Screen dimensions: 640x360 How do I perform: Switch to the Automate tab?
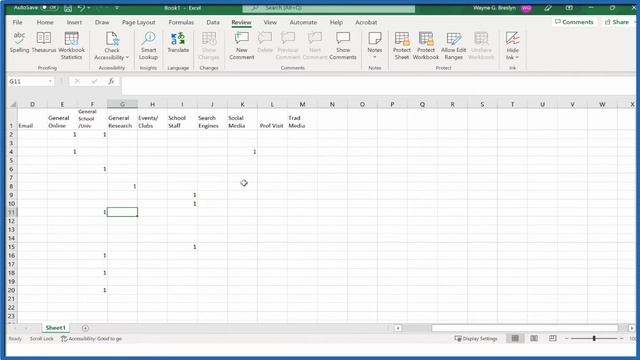point(303,22)
